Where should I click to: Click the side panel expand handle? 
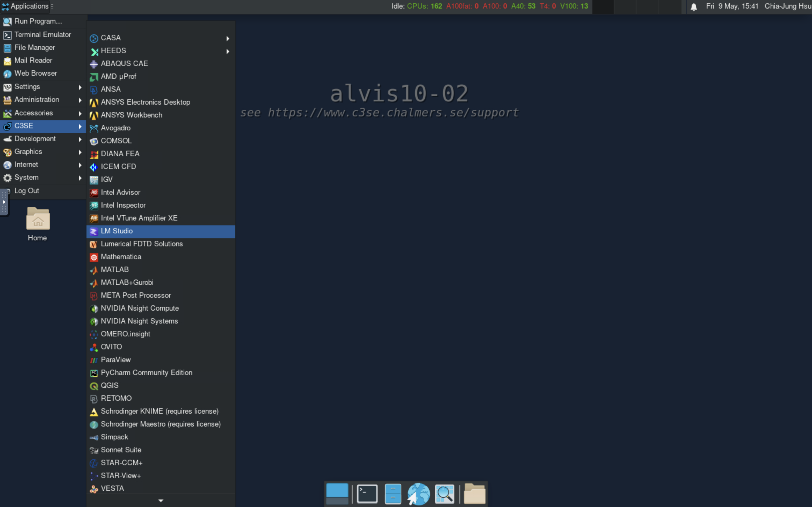(4, 202)
